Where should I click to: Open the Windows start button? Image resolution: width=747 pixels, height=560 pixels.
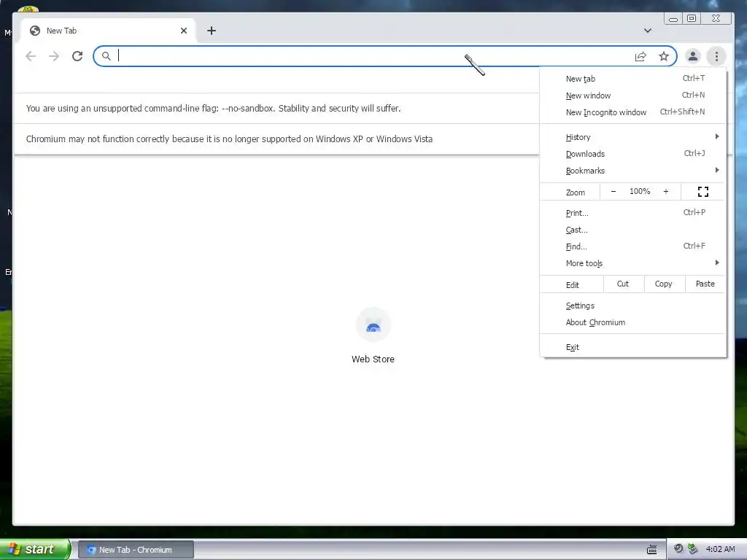pyautogui.click(x=35, y=549)
